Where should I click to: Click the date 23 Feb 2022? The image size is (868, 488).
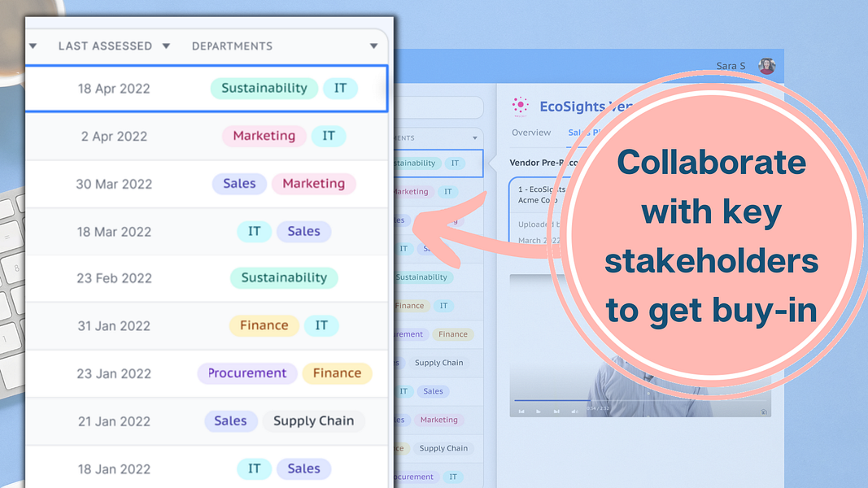tap(114, 278)
